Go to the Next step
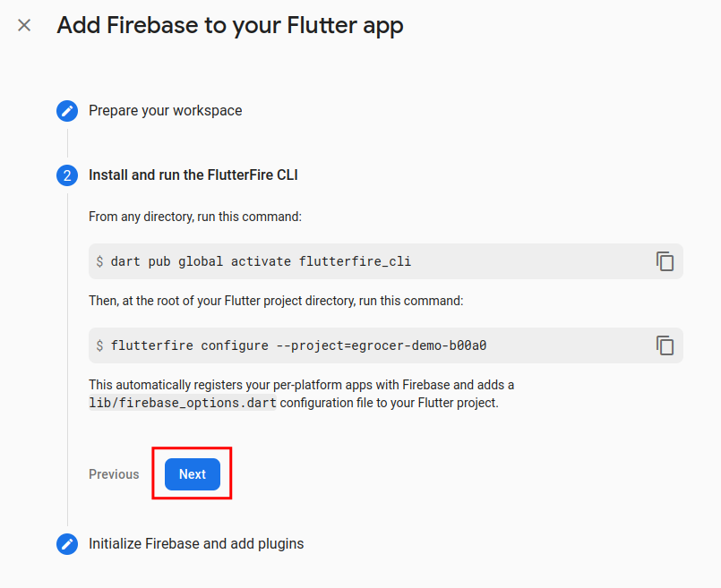This screenshot has width=721, height=588. coord(193,474)
